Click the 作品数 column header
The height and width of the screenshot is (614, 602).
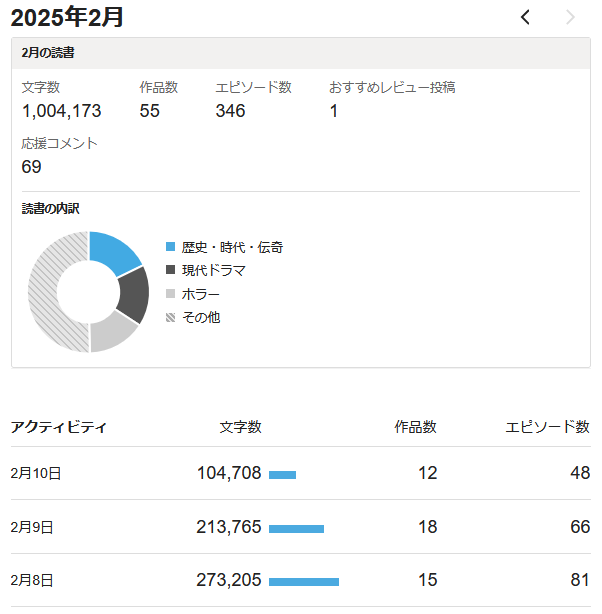[x=415, y=427]
